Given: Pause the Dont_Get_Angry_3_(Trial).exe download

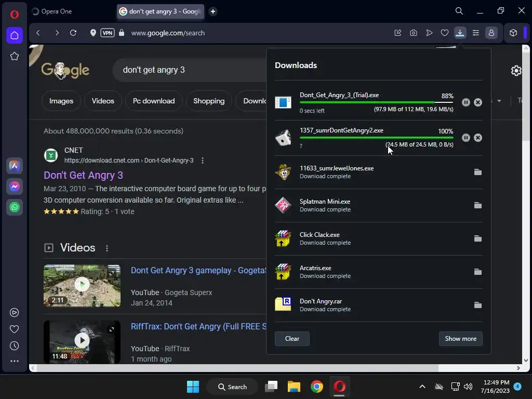Looking at the screenshot, I should click(466, 102).
